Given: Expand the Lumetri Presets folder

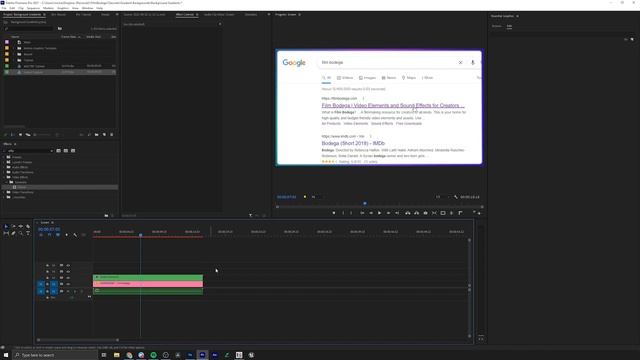Looking at the screenshot, I should click(x=4, y=162).
